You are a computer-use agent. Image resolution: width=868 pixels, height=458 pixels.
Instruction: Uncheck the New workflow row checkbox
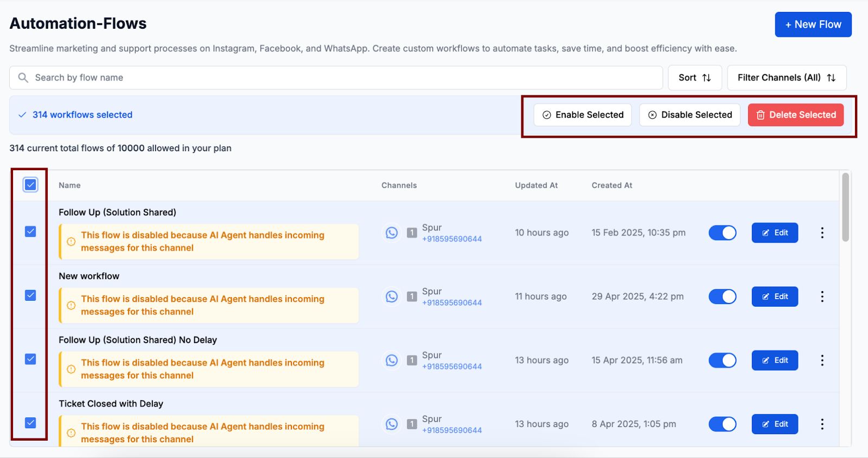tap(30, 295)
